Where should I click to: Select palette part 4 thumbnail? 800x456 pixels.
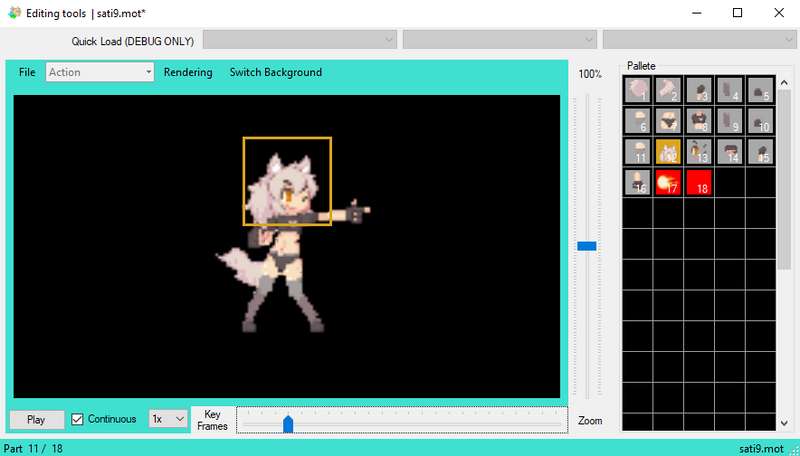pyautogui.click(x=729, y=90)
